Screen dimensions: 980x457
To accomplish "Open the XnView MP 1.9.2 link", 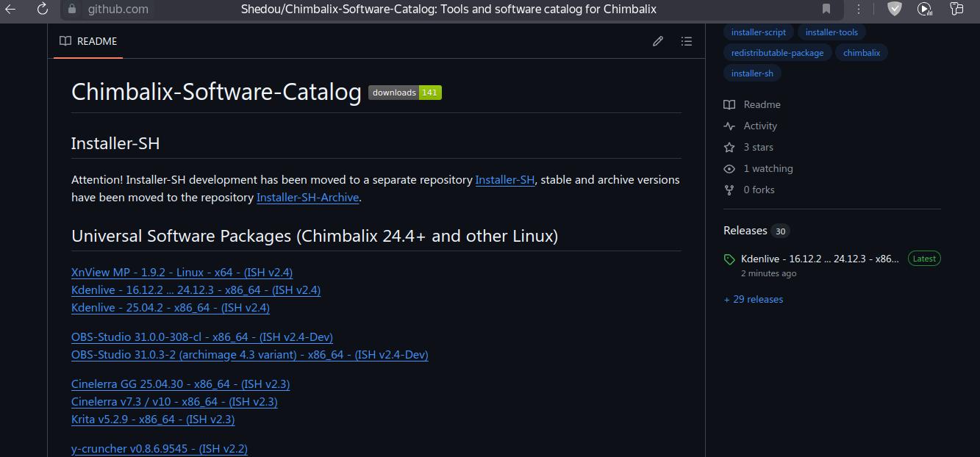I will (182, 272).
